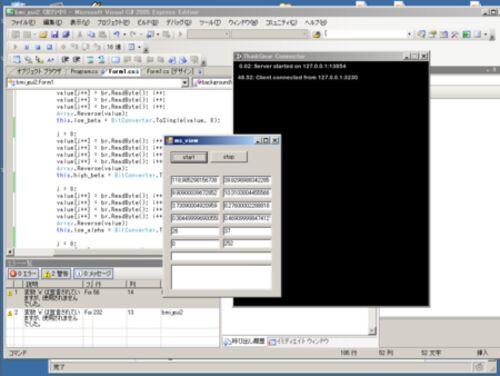Image resolution: width=500 pixels, height=376 pixels.
Task: Toggle hexadecimal display 16進 button
Action: point(114,47)
